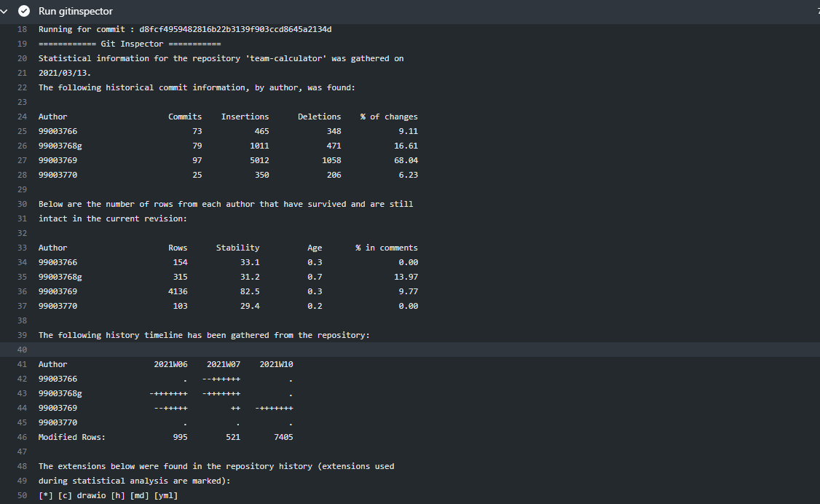Select line number 40 link

22,350
